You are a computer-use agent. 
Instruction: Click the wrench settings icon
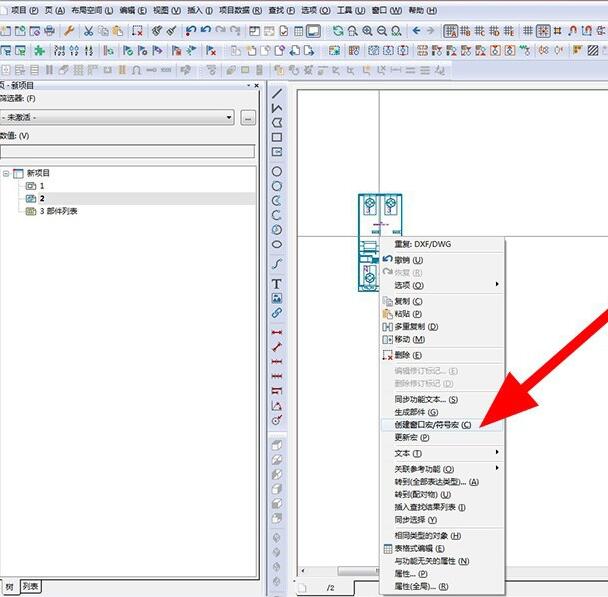pyautogui.click(x=69, y=31)
